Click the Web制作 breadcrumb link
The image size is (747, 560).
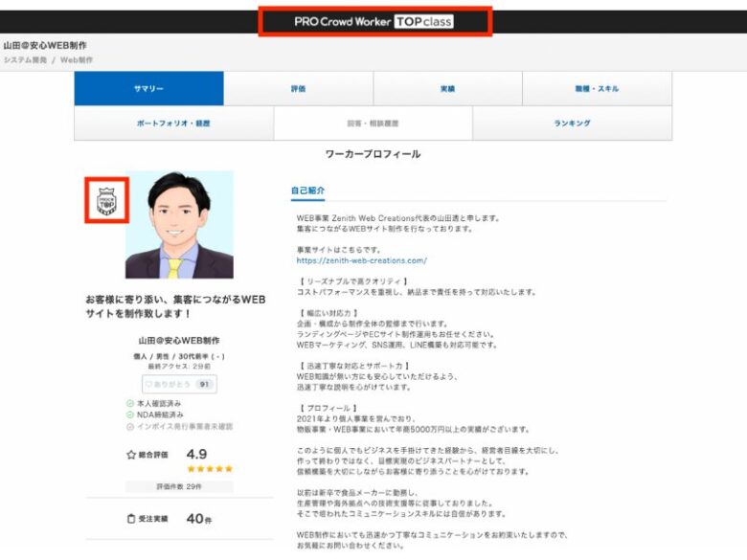(77, 59)
